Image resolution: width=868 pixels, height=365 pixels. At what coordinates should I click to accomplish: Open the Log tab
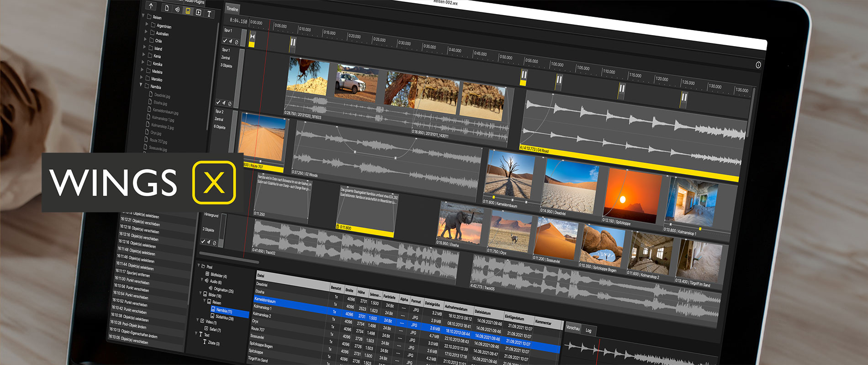point(588,330)
